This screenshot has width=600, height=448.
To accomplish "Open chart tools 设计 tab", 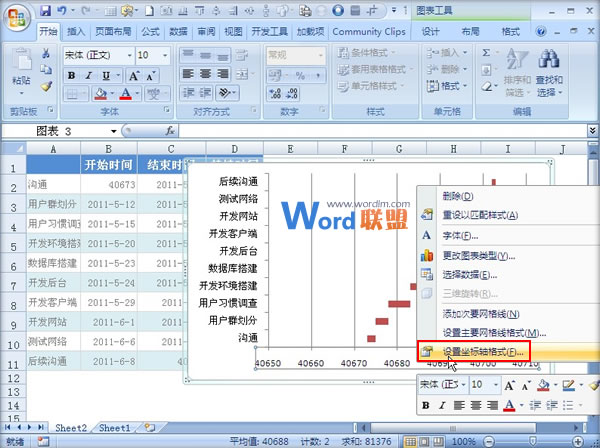I will click(x=431, y=31).
